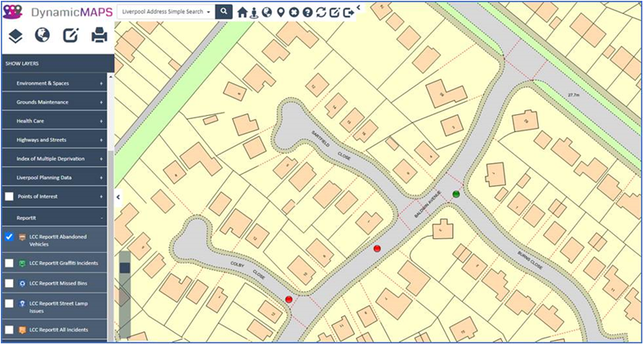
Task: Expand Liverpool Planning Data plus sign
Action: (101, 178)
